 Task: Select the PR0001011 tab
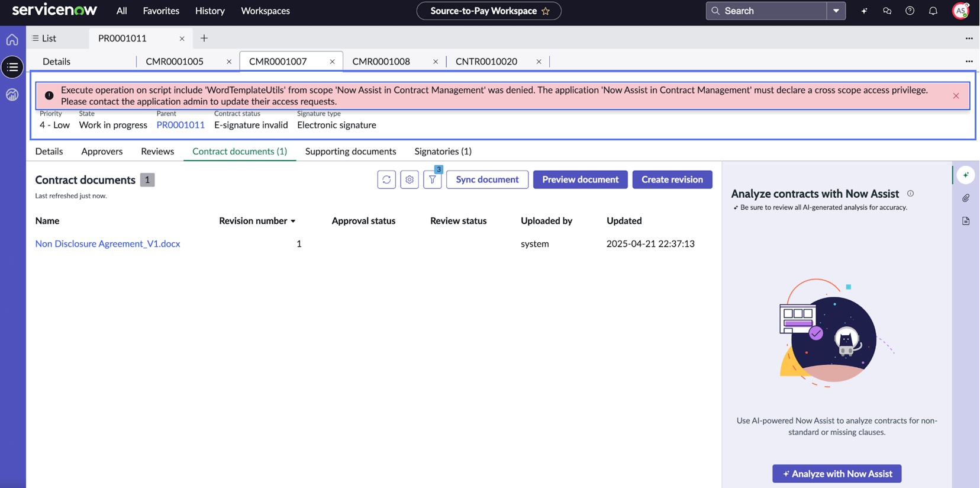click(x=122, y=38)
